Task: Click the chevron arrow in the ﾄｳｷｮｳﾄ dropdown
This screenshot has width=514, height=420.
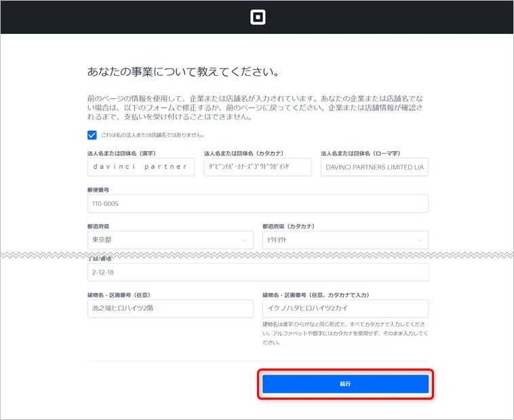Action: point(419,240)
